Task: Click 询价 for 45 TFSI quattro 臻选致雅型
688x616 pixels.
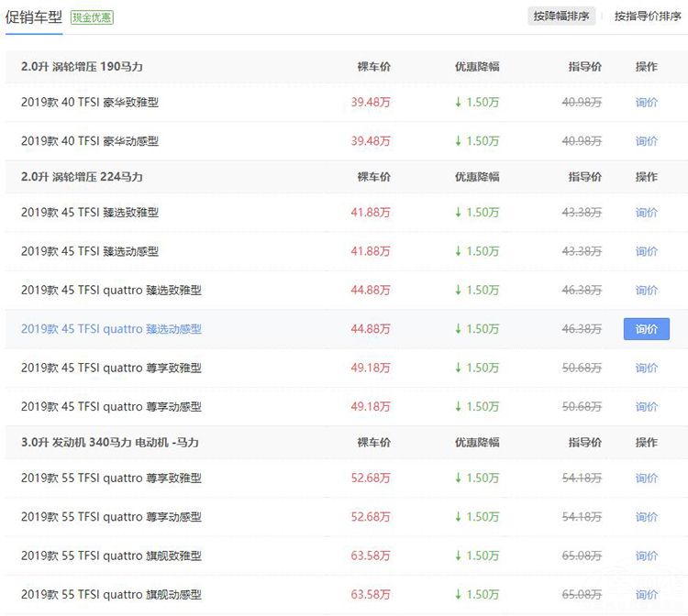Action: pyautogui.click(x=647, y=290)
